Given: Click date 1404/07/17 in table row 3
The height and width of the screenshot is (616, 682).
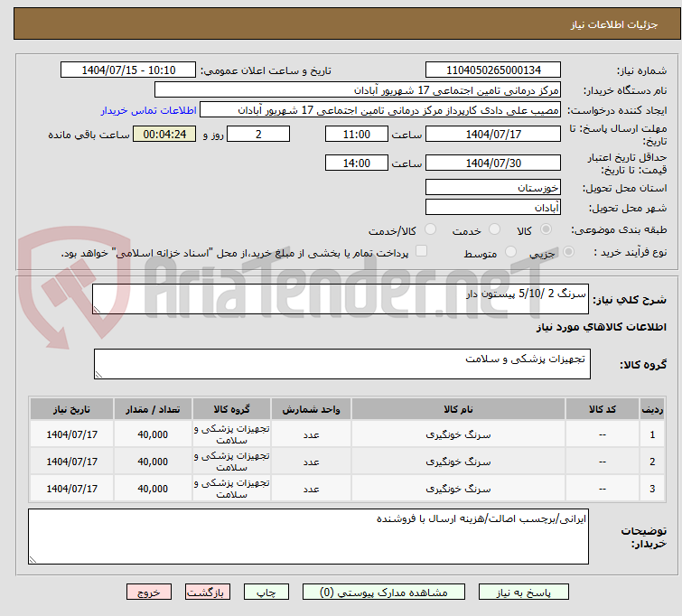Looking at the screenshot, I should (71, 489).
